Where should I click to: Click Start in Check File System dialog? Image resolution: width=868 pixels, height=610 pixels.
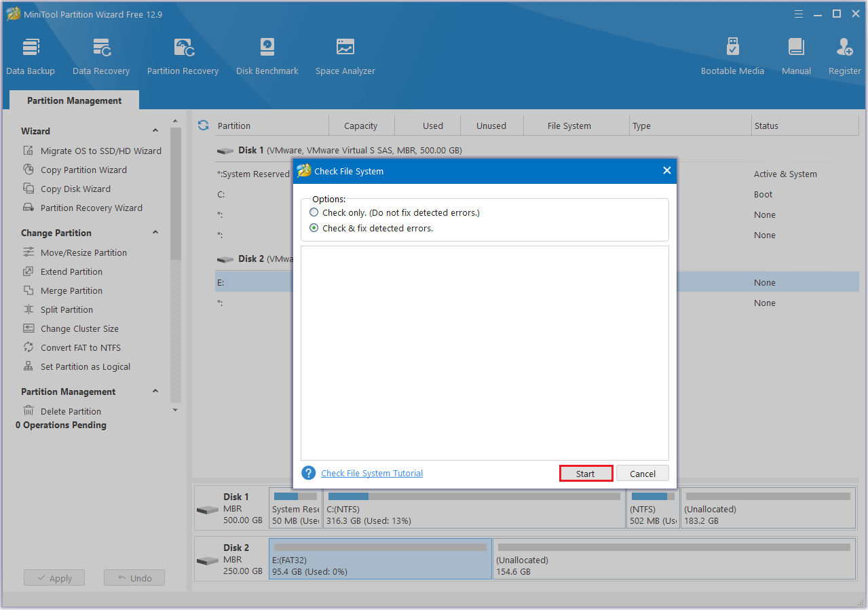pos(586,474)
